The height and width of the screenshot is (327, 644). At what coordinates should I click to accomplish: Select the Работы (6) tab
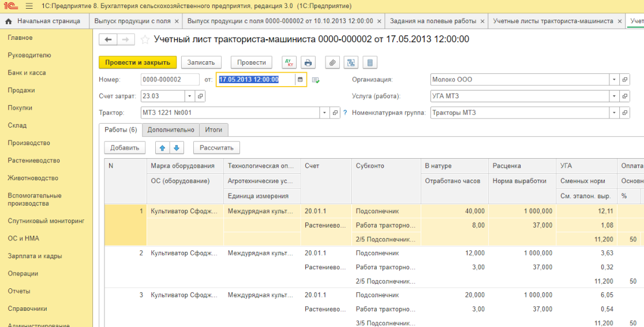121,129
